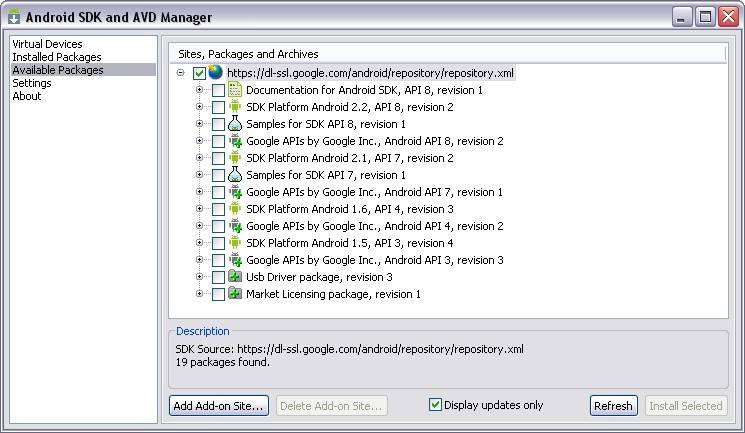The image size is (745, 433).
Task: Open Installed Packages page
Action: 57,57
